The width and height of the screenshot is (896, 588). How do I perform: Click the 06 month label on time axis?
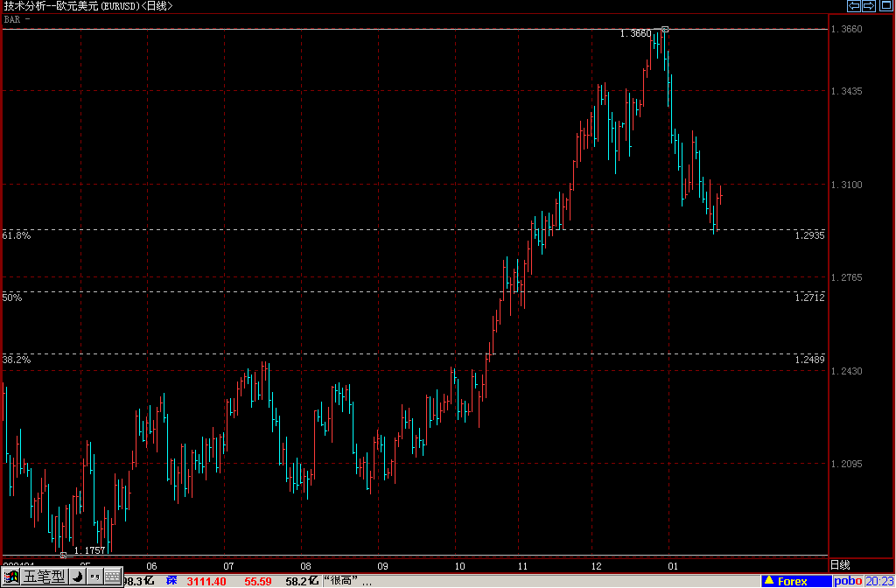pos(151,566)
